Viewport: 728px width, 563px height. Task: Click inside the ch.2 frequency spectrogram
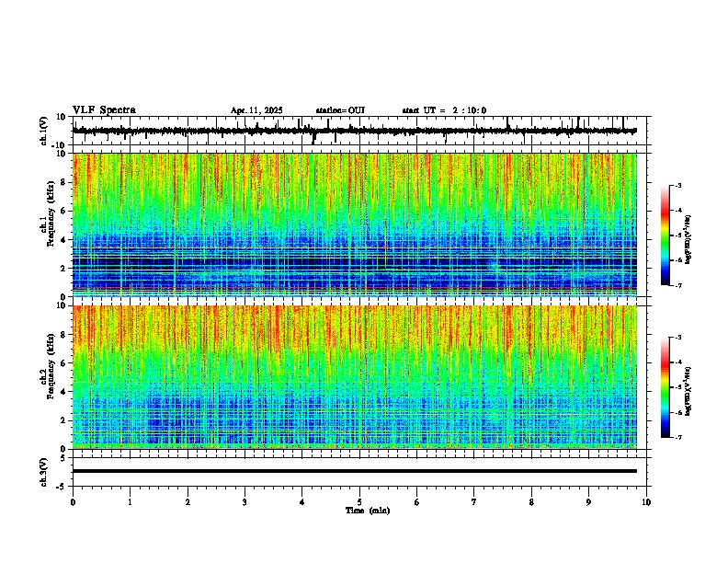click(x=355, y=377)
